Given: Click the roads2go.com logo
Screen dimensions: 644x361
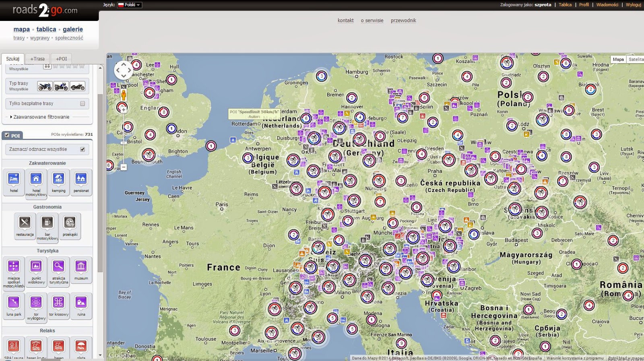Looking at the screenshot, I should 45,10.
